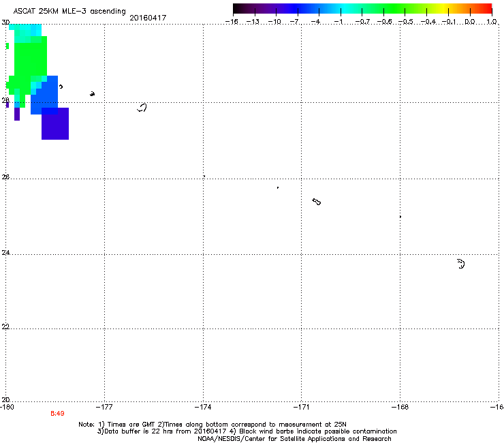
Task: Click the large purple data square
Action: (x=55, y=123)
